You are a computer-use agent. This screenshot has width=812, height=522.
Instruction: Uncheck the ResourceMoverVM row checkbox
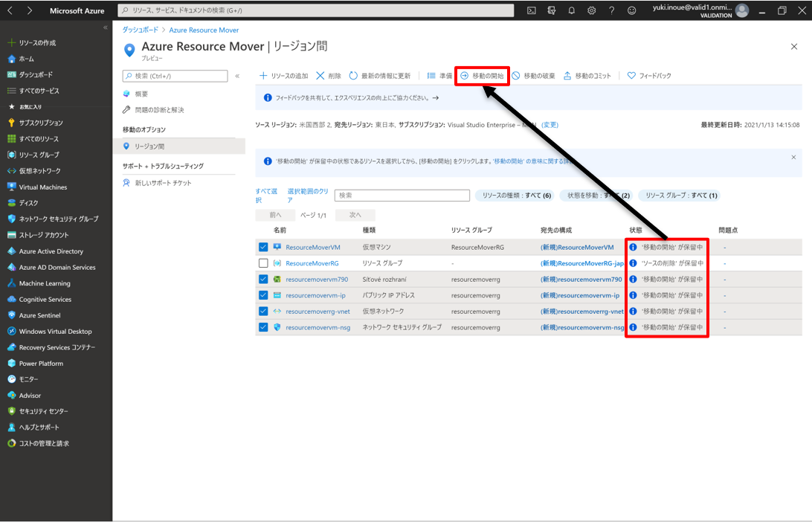click(263, 248)
